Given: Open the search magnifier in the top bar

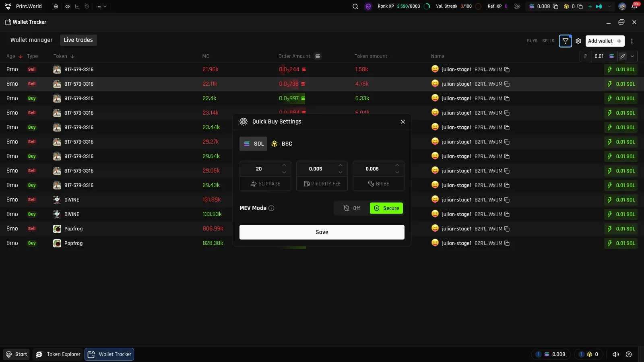Looking at the screenshot, I should [355, 6].
